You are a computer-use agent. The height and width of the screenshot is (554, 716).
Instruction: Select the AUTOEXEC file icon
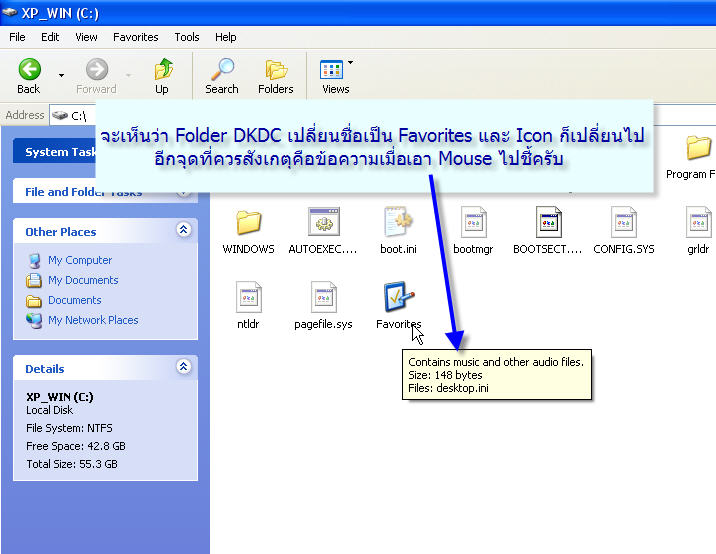point(324,222)
